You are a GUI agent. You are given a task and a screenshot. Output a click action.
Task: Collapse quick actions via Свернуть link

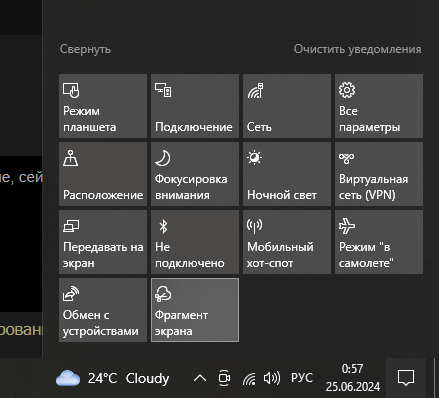point(85,49)
